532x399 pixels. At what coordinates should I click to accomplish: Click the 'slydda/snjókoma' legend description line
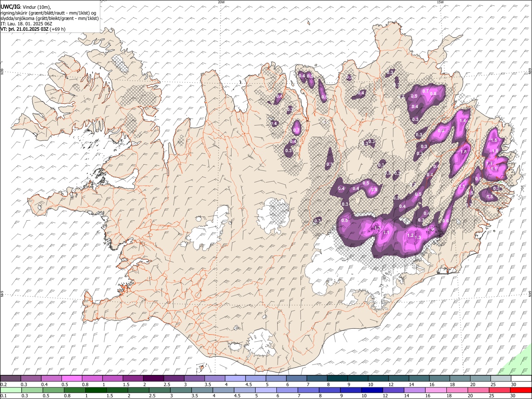50,18
